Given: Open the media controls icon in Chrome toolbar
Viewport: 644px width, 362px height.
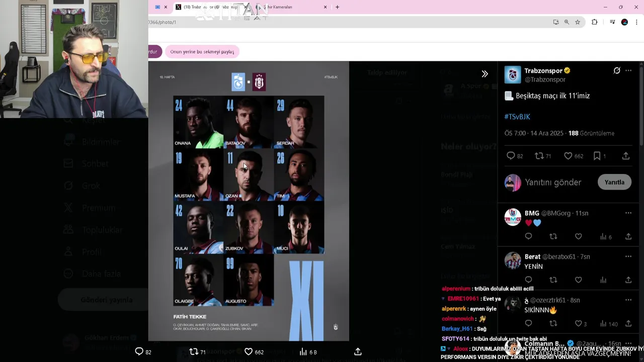Looking at the screenshot, I should (612, 22).
